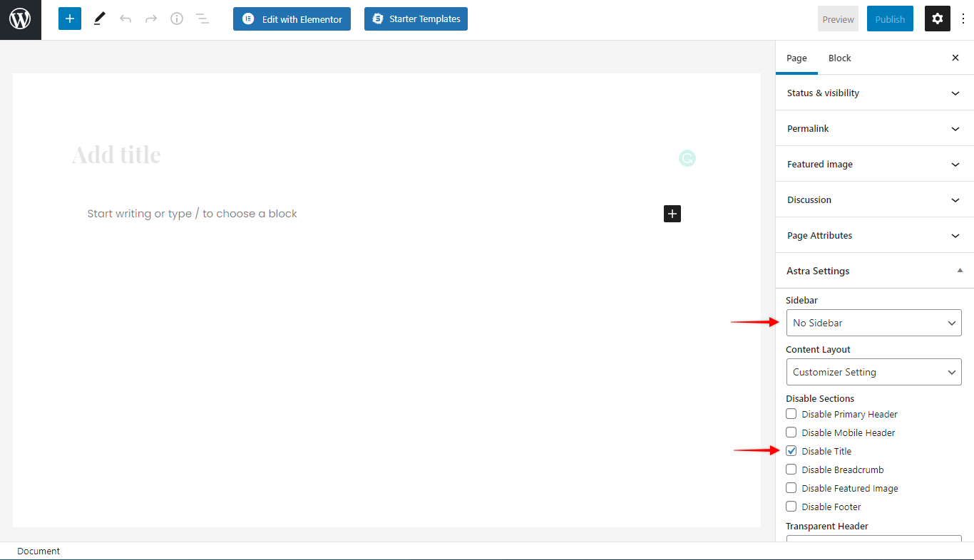Click Document in the bottom breadcrumb
The height and width of the screenshot is (560, 974).
(39, 551)
